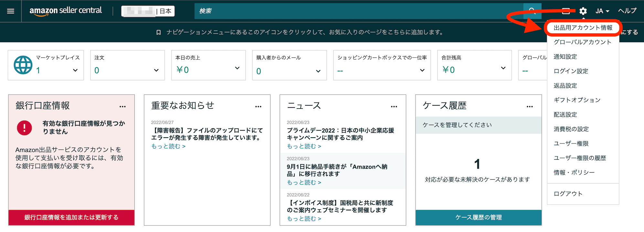
Task: Click the messages icon beside the gear
Action: coord(566,11)
